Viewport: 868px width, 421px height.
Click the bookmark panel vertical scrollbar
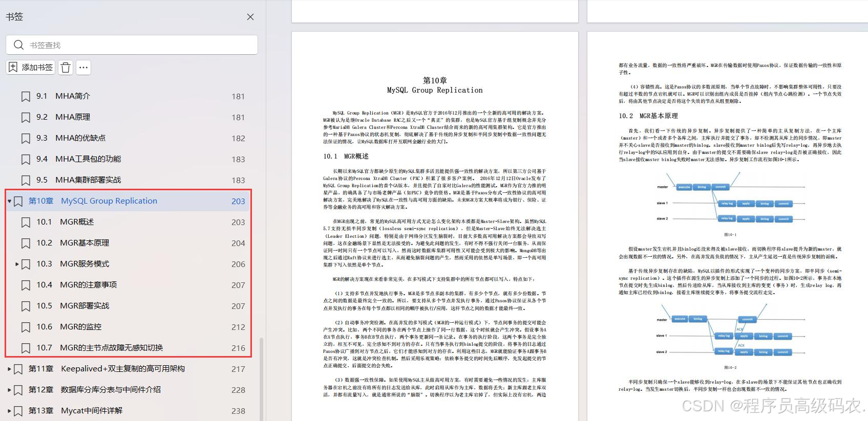coord(262,379)
